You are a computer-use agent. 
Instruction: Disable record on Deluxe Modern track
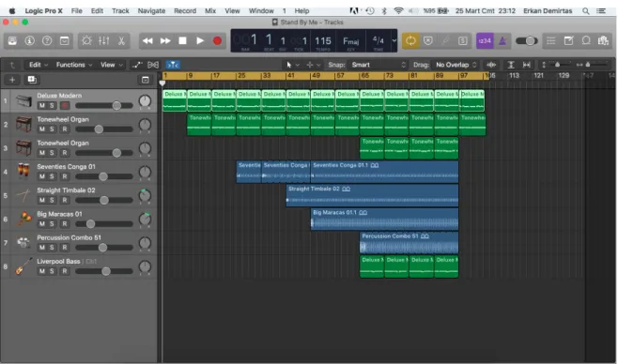(x=65, y=105)
